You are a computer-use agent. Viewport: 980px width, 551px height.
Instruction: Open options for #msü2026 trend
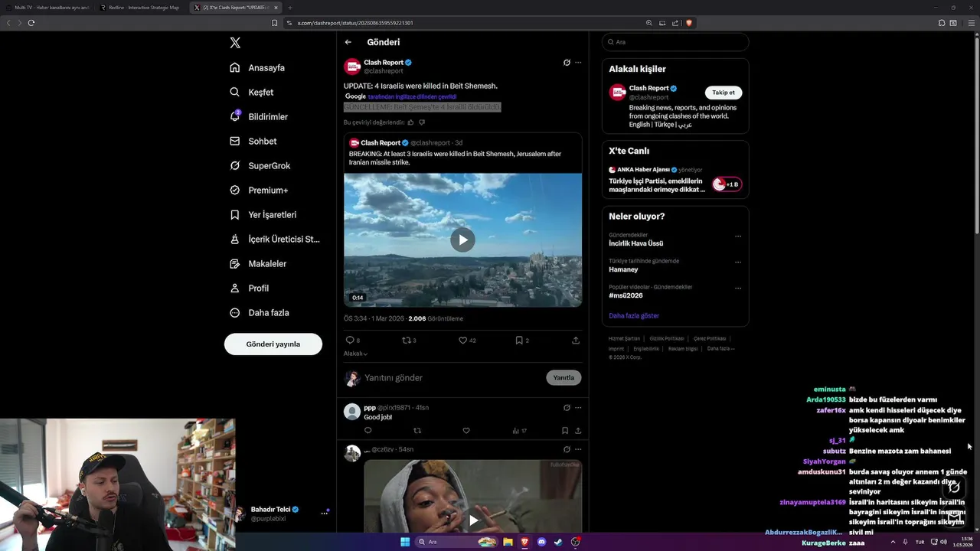click(x=738, y=289)
